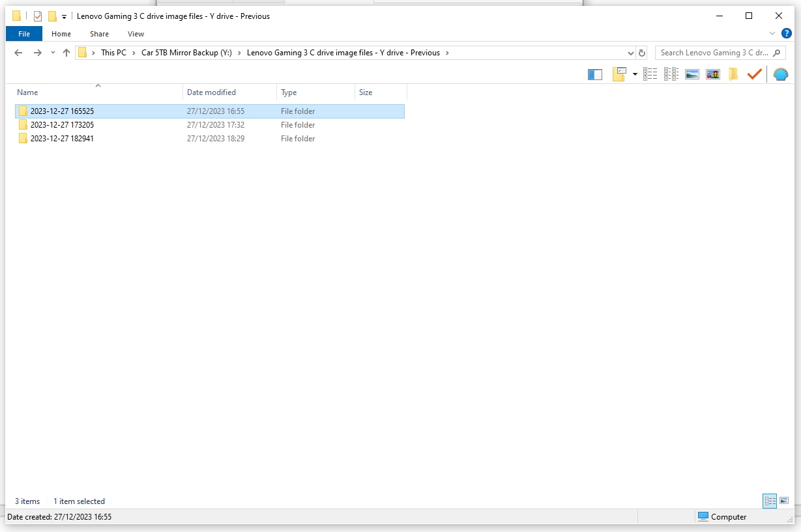The image size is (801, 532).
Task: Click the landscape picture view icon
Action: [x=692, y=74]
